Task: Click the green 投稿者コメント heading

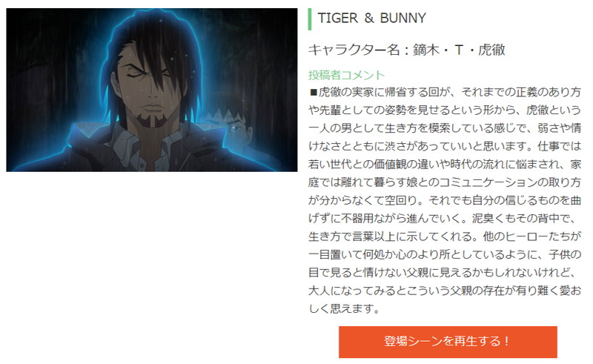Action: coord(346,75)
